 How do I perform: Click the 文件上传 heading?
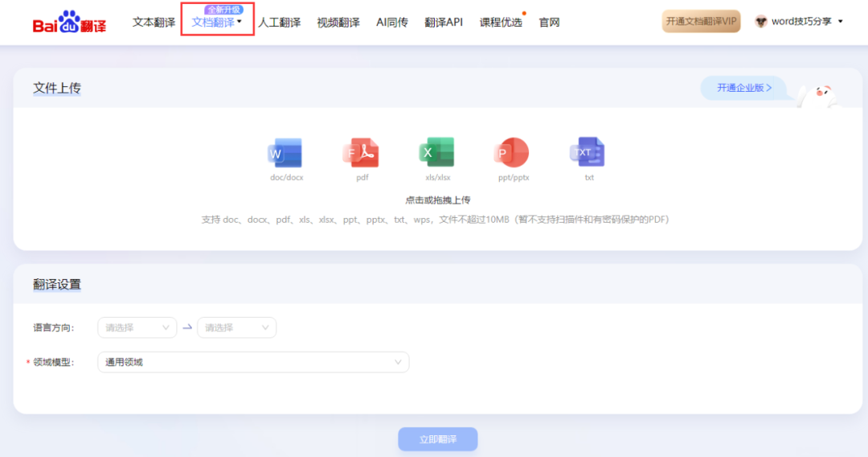click(x=57, y=88)
